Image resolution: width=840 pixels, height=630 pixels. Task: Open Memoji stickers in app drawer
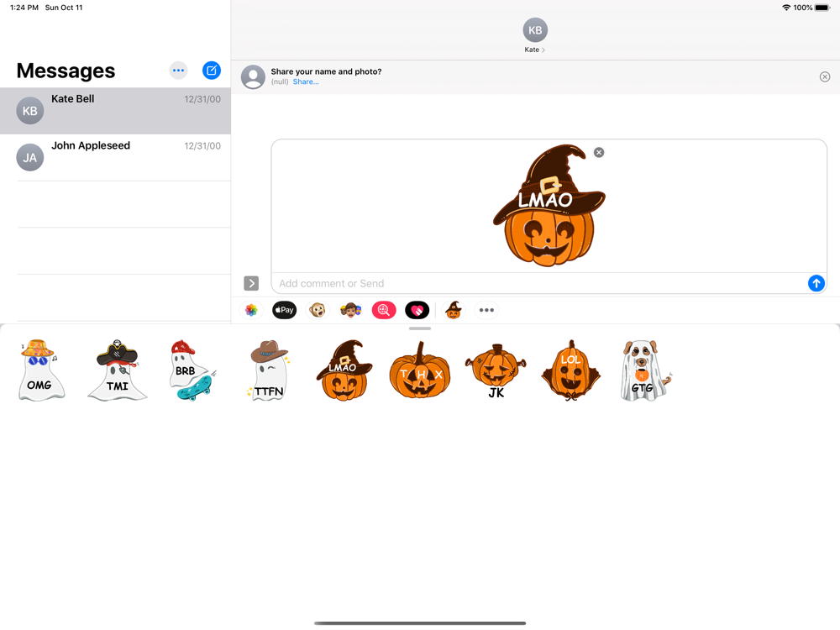(351, 310)
